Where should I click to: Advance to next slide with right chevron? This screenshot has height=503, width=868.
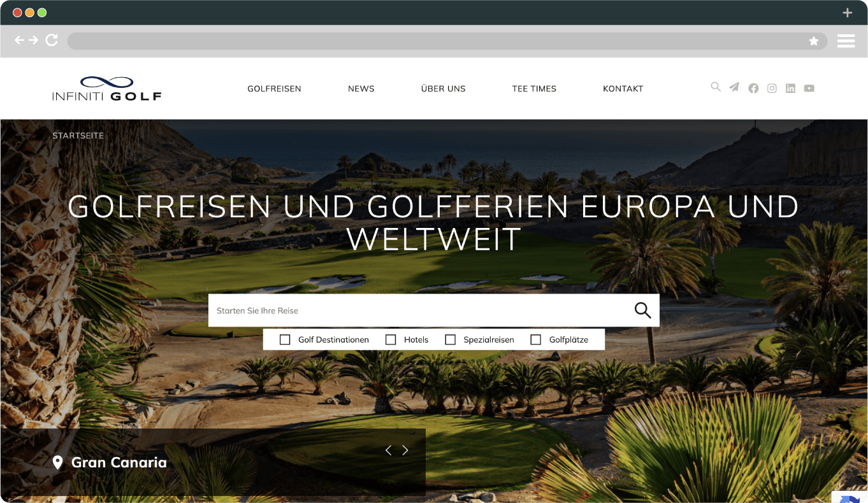[405, 450]
